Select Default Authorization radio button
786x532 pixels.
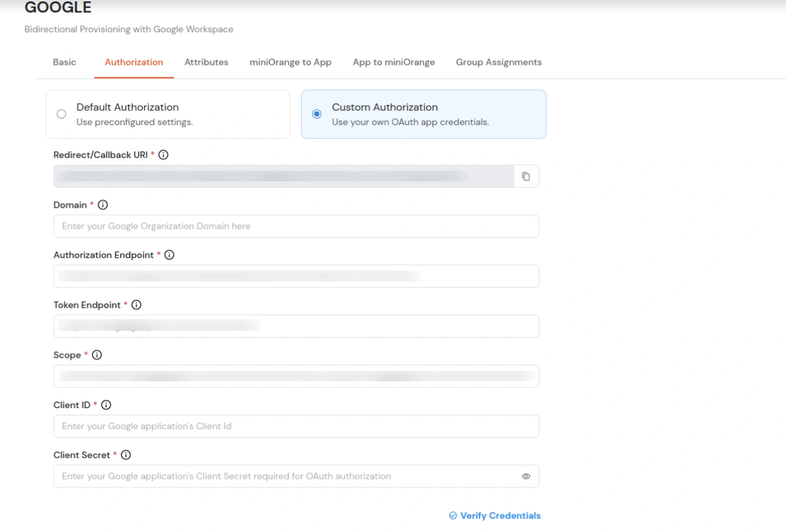(x=61, y=114)
